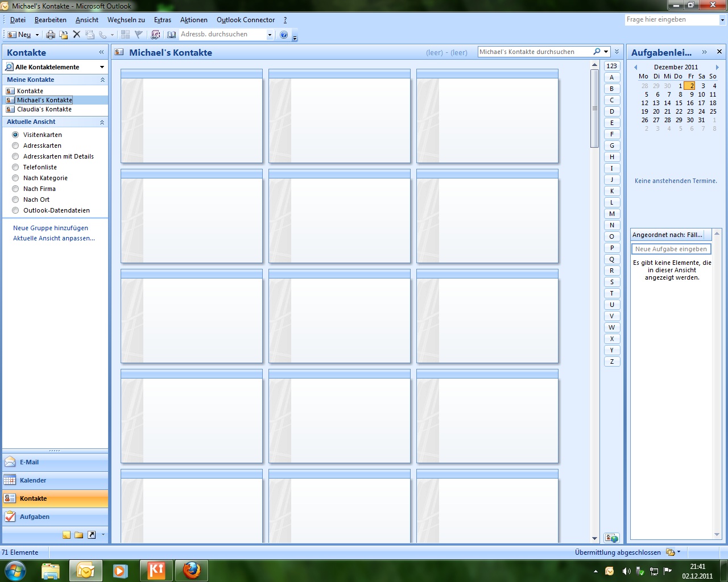728x582 pixels.
Task: Click the search magnifier icon
Action: 597,52
